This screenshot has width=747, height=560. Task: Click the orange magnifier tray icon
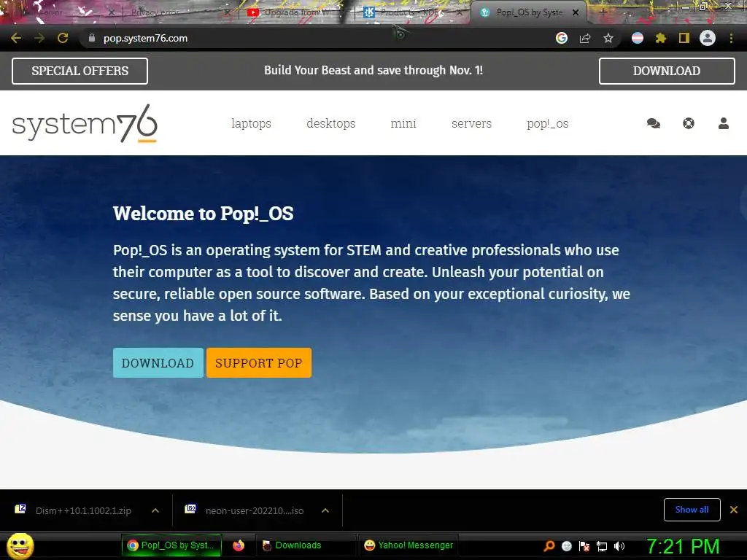pyautogui.click(x=549, y=546)
